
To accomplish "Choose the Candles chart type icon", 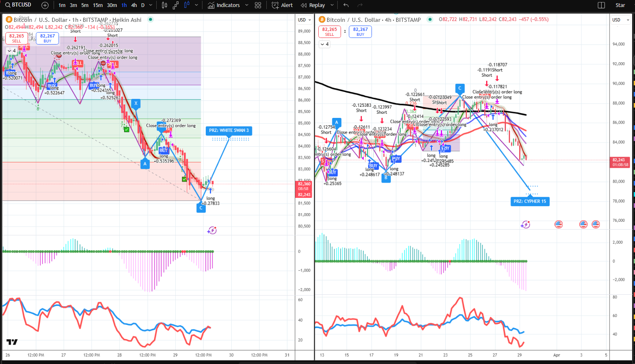I will click(165, 5).
